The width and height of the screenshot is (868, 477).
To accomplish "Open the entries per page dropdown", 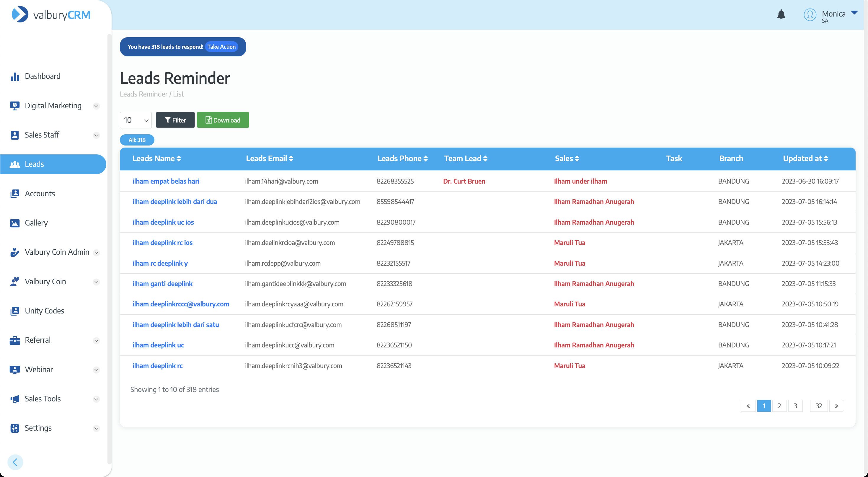I will (136, 120).
